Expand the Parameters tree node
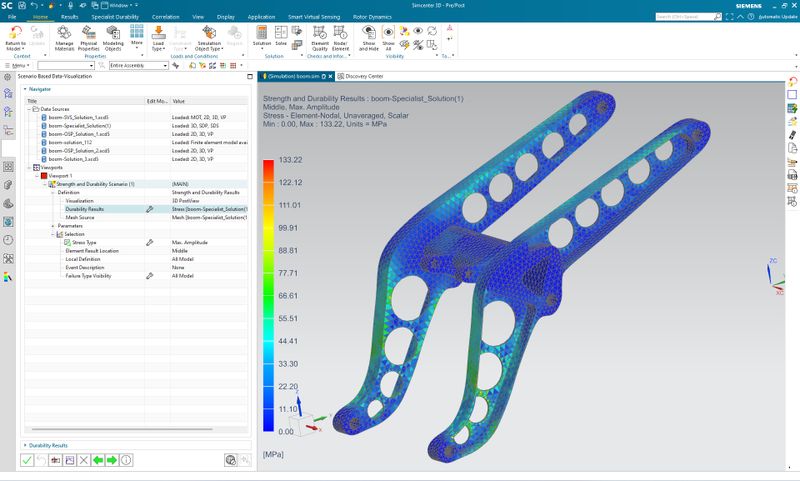The height and width of the screenshot is (481, 800). pos(53,226)
